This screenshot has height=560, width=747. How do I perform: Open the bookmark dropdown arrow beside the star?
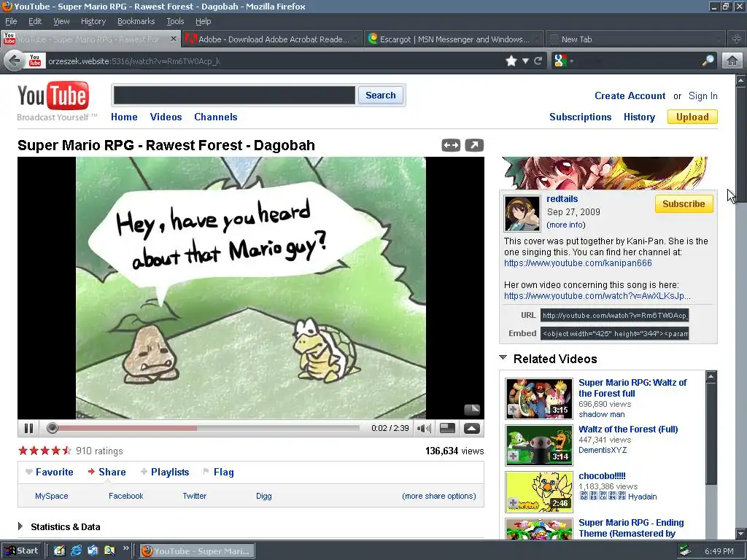tap(525, 61)
